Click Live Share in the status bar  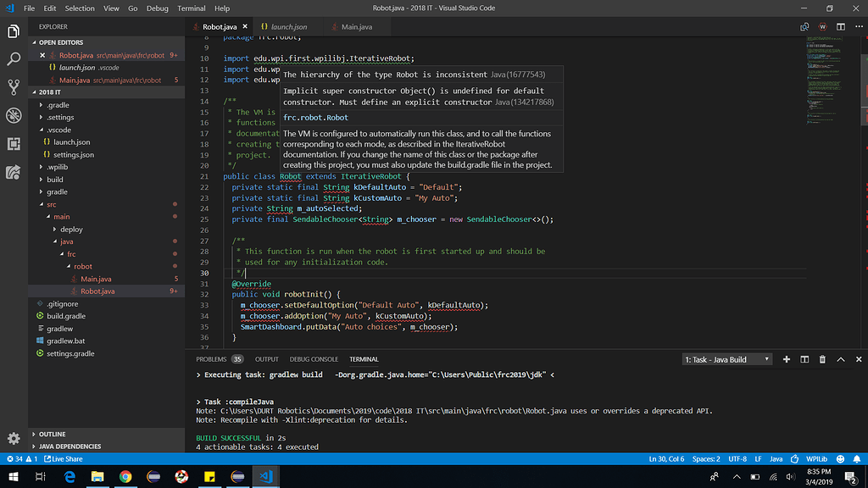coord(63,458)
